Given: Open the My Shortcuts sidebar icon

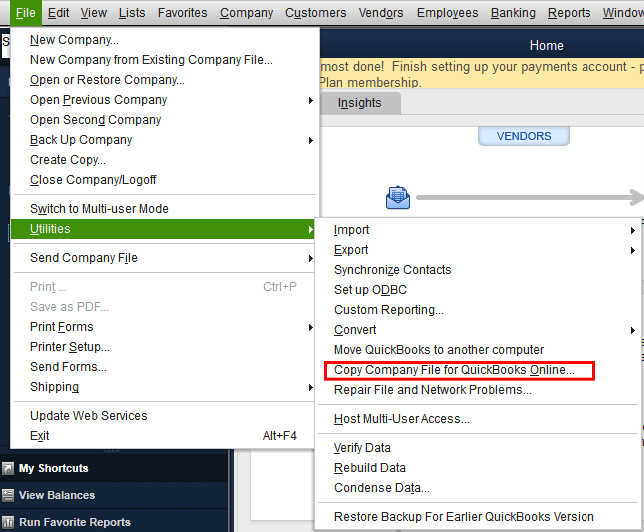Looking at the screenshot, I should (x=8, y=468).
